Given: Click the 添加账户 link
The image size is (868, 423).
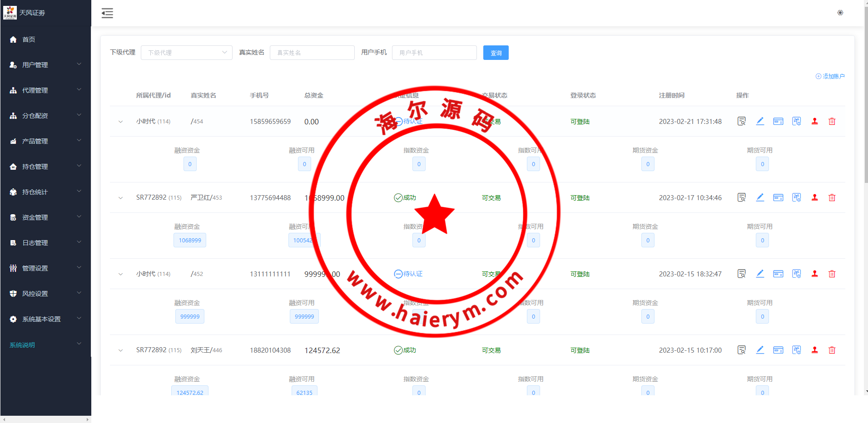Looking at the screenshot, I should [x=830, y=76].
